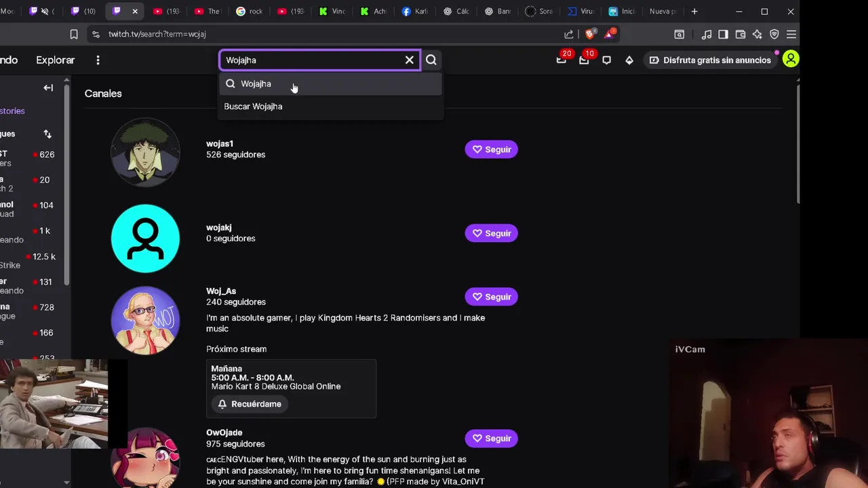
Task: Open Brave VPN shield icon
Action: point(774,34)
